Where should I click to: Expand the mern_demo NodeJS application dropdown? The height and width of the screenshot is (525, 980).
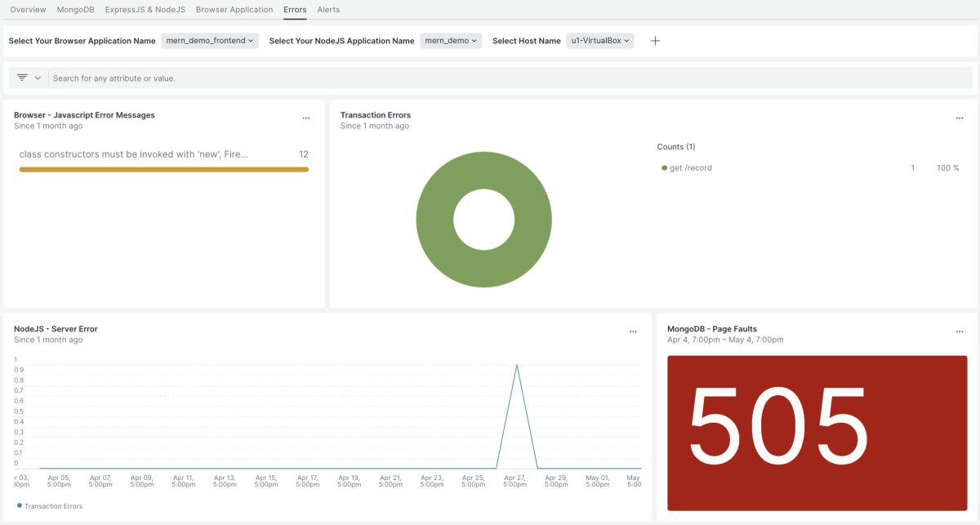(x=451, y=41)
